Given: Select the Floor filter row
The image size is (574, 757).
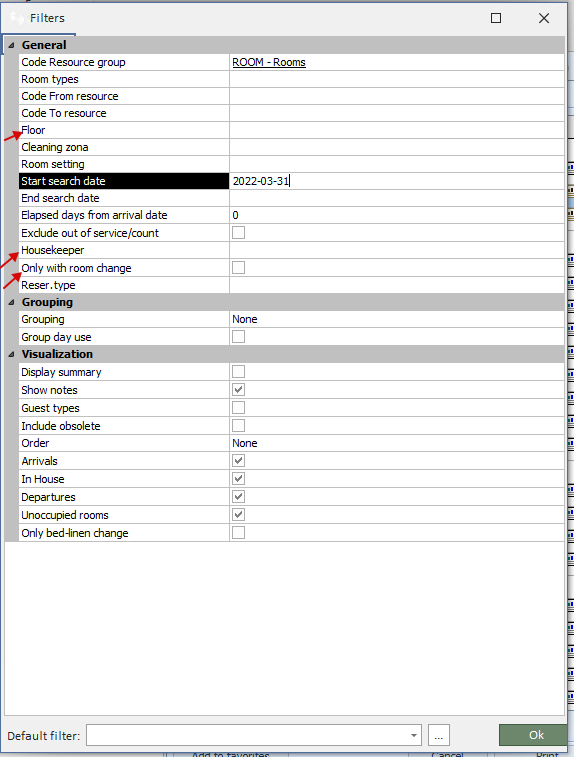Looking at the screenshot, I should point(292,130).
